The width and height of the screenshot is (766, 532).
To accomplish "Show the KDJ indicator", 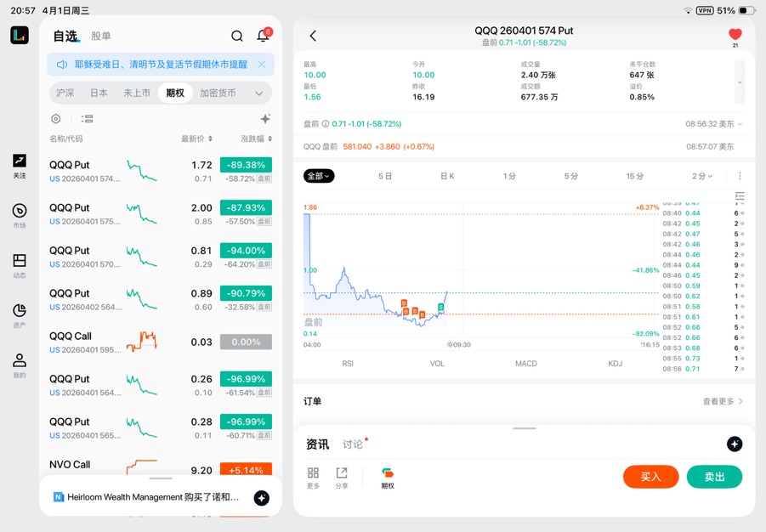I will coord(615,364).
